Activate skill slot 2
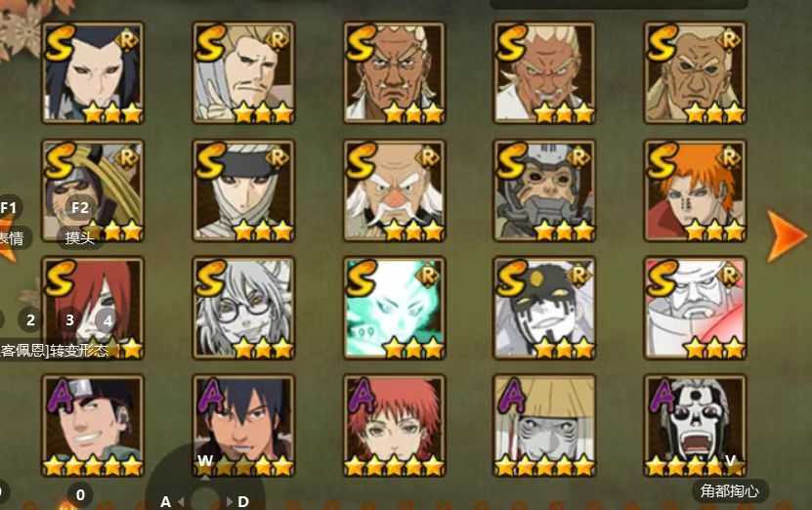This screenshot has width=812, height=510. coord(30,320)
